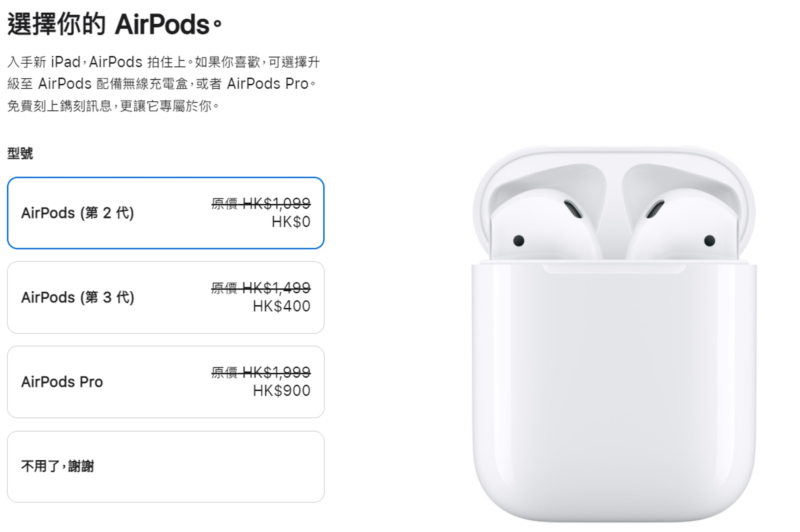Click the crossed-out 原價 HK$1,499 price
Viewport: 800px width, 532px height.
click(x=261, y=287)
